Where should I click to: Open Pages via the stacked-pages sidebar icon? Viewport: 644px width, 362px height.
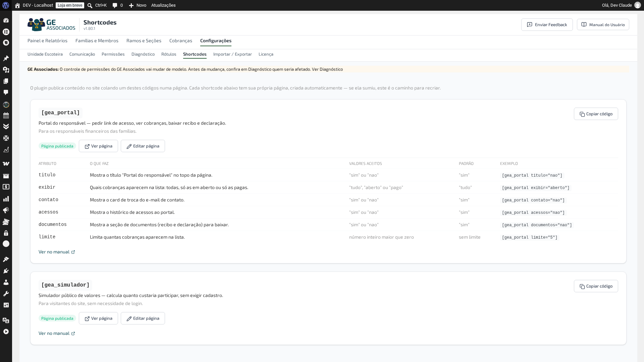[6, 81]
